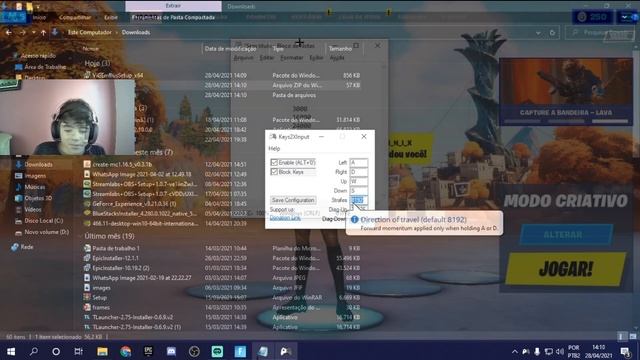Click the Down key field
Screen dimensions: 640x360
(x=358, y=191)
